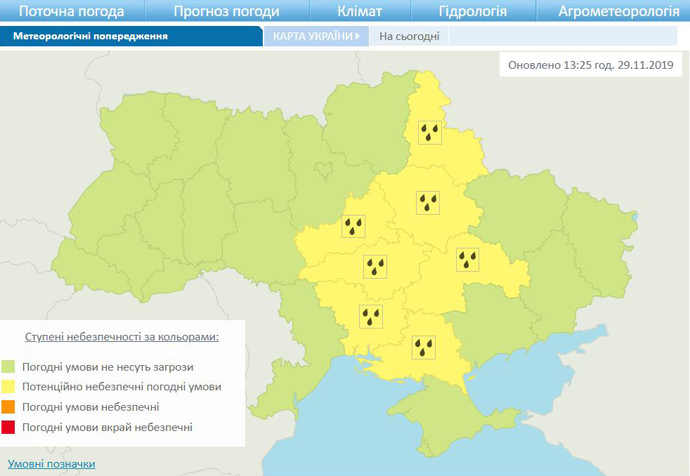This screenshot has height=476, width=690.
Task: Click the rain drops icon on Poltava region
Action: (430, 203)
